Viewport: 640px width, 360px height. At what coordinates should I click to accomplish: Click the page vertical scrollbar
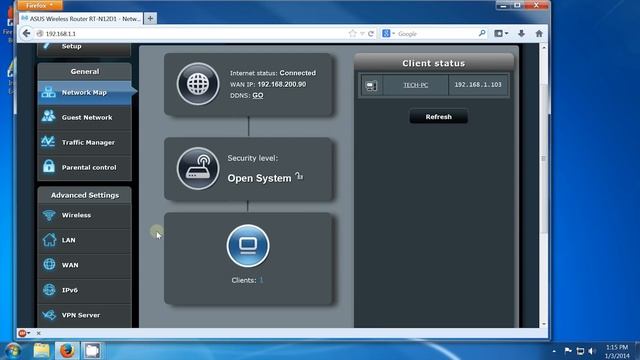544,158
